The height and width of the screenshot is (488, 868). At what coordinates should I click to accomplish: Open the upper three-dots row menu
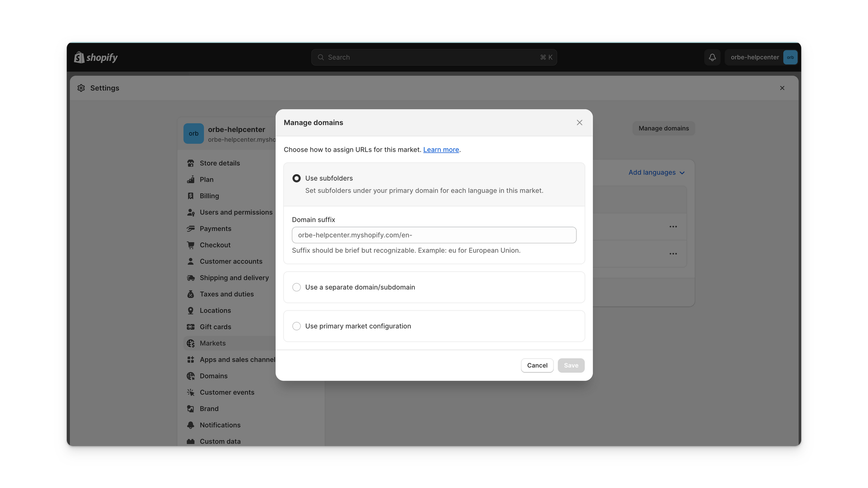(x=673, y=227)
